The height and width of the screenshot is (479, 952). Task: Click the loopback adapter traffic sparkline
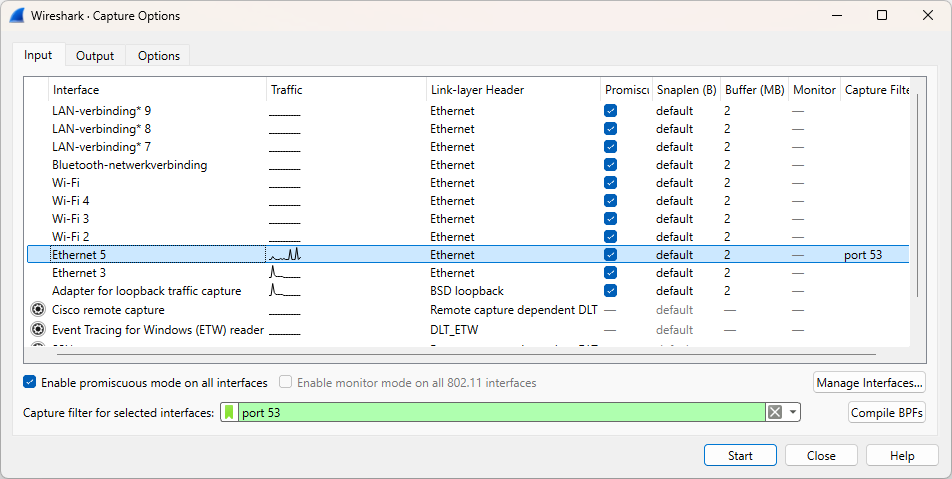click(x=285, y=291)
